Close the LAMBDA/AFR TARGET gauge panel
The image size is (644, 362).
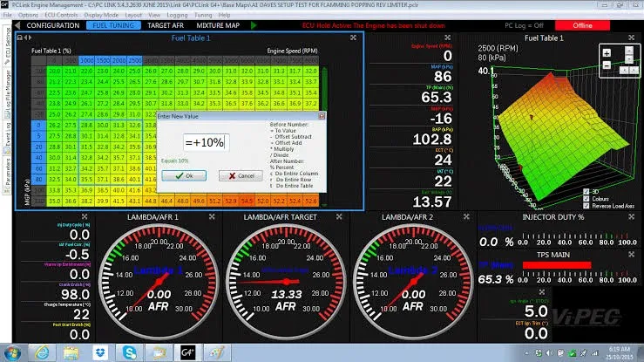(339, 216)
